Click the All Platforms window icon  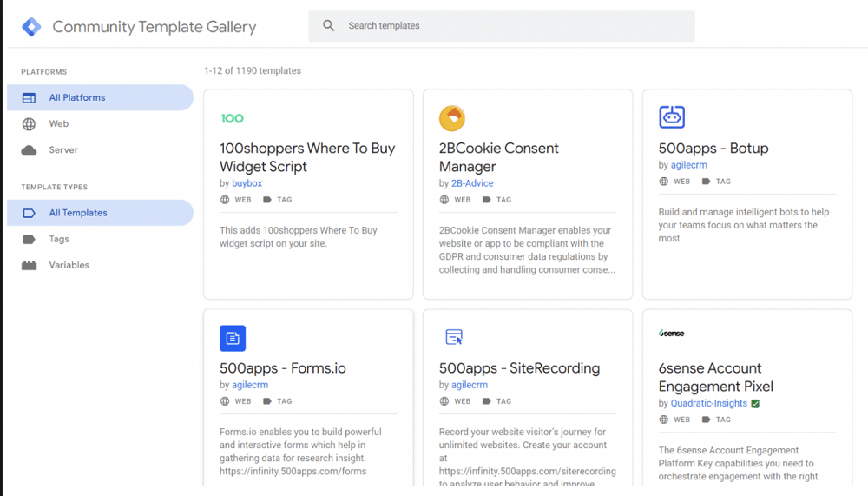(x=29, y=98)
